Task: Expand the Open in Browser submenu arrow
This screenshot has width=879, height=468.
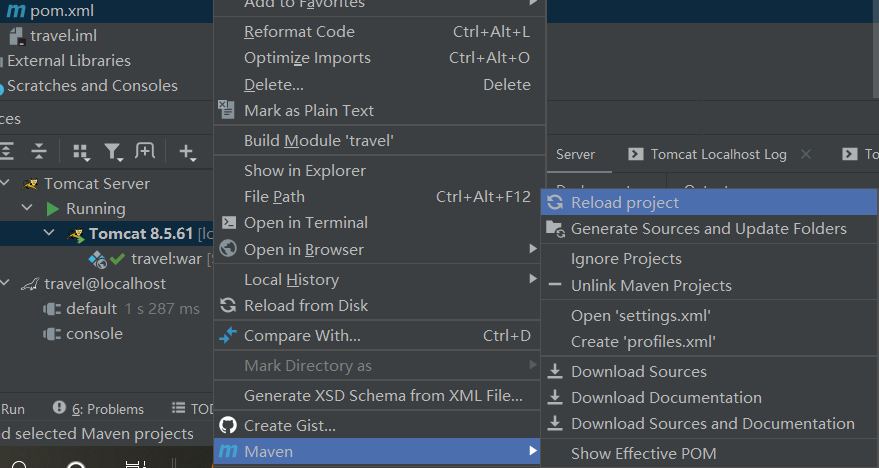Action: tap(533, 248)
